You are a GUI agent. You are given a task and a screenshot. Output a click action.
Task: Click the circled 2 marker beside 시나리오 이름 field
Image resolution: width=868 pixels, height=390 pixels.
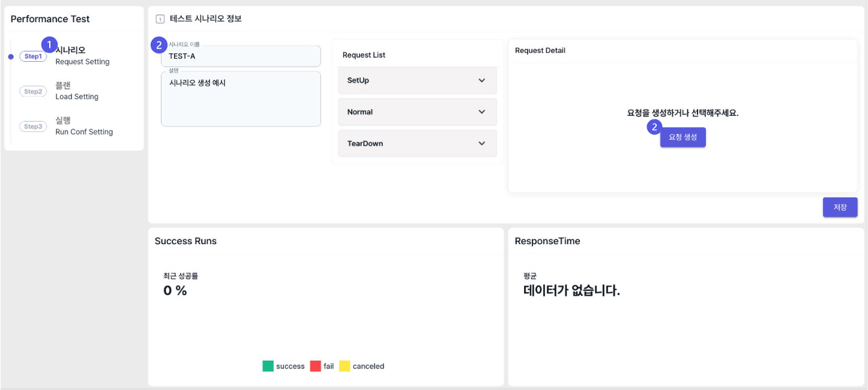click(x=158, y=44)
